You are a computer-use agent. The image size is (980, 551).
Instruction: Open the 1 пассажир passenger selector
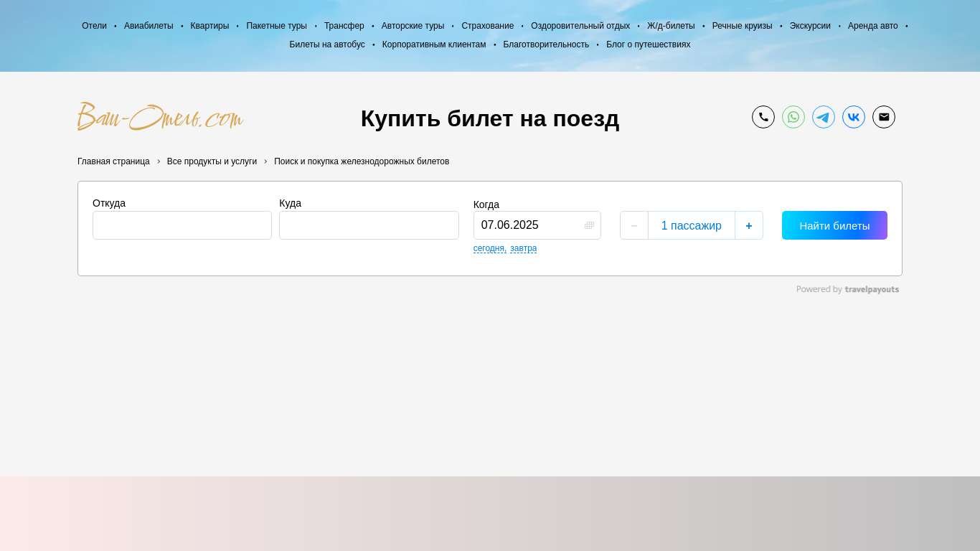pyautogui.click(x=691, y=225)
